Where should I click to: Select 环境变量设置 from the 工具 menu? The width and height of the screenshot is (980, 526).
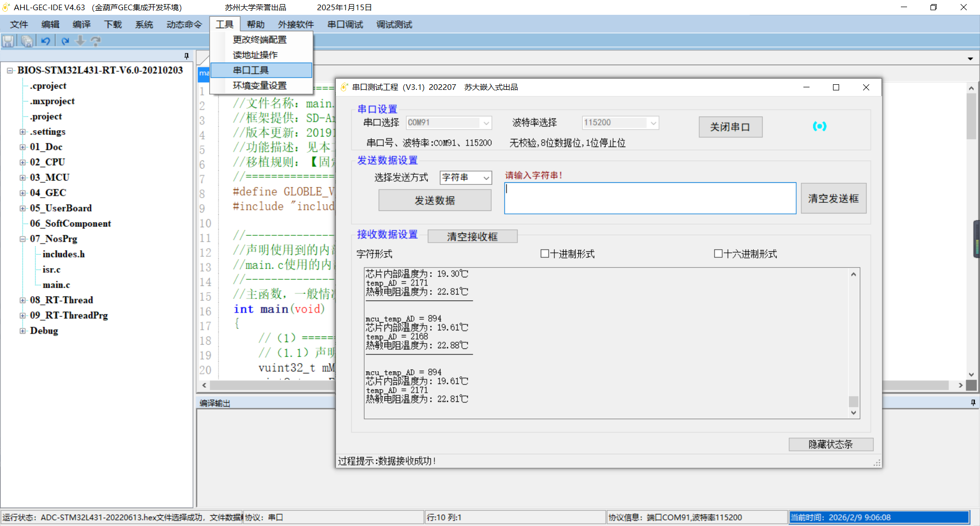coord(260,86)
